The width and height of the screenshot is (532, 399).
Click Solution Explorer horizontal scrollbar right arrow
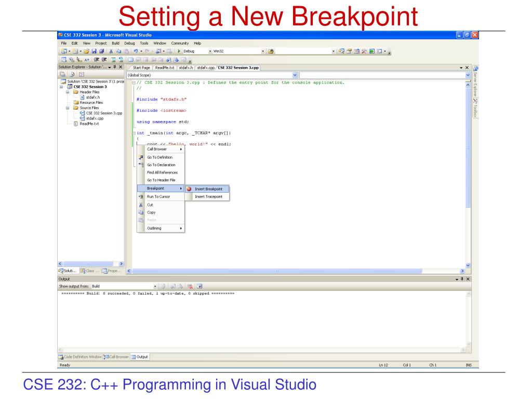(x=121, y=263)
